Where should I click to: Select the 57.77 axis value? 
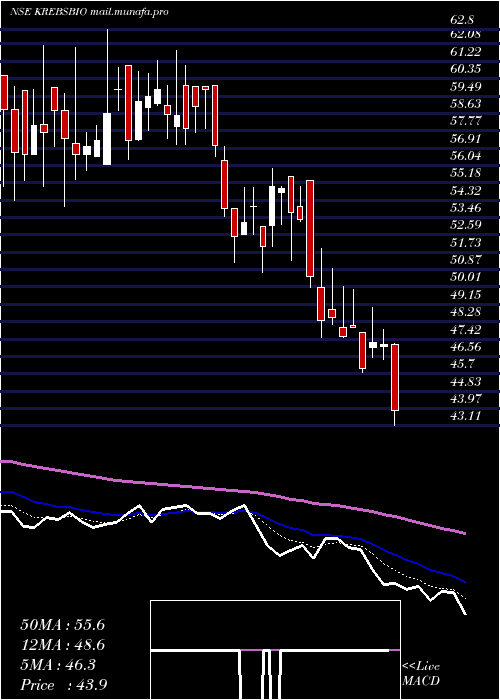[466, 121]
